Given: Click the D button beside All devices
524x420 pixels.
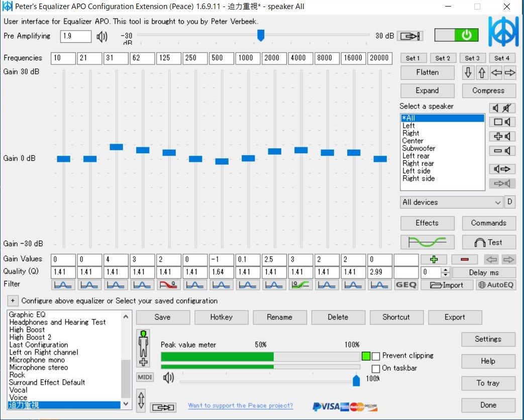Looking at the screenshot, I should pyautogui.click(x=509, y=202).
